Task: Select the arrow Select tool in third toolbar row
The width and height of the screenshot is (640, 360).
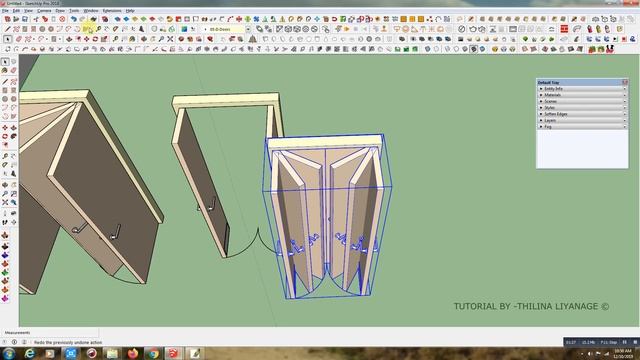Action: 8,39
